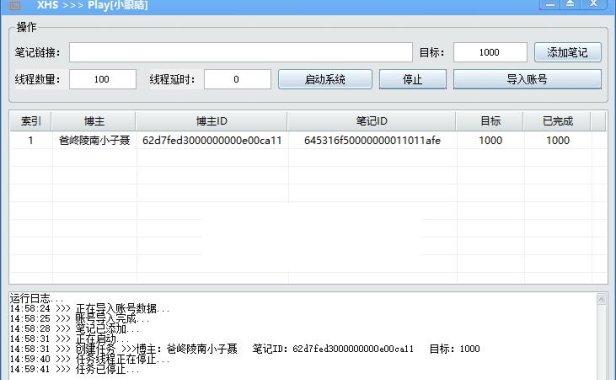Screen dimensions: 616x380
Task: Minimize the XHS Play window
Action: click(551, 4)
